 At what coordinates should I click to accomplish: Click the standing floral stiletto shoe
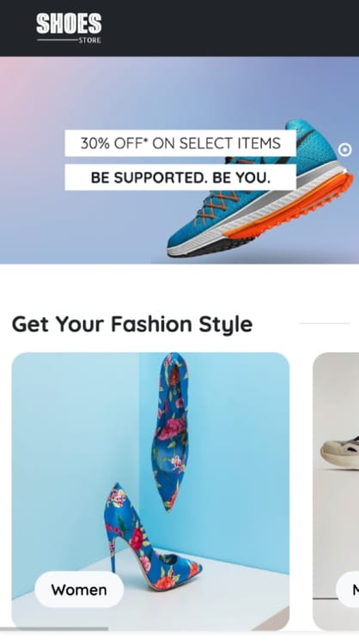[148, 538]
